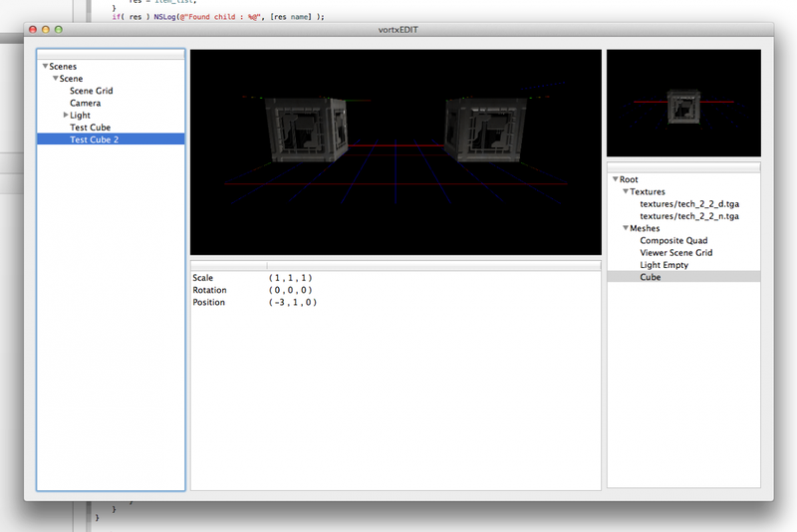Collapse the Scene child node

(x=56, y=79)
